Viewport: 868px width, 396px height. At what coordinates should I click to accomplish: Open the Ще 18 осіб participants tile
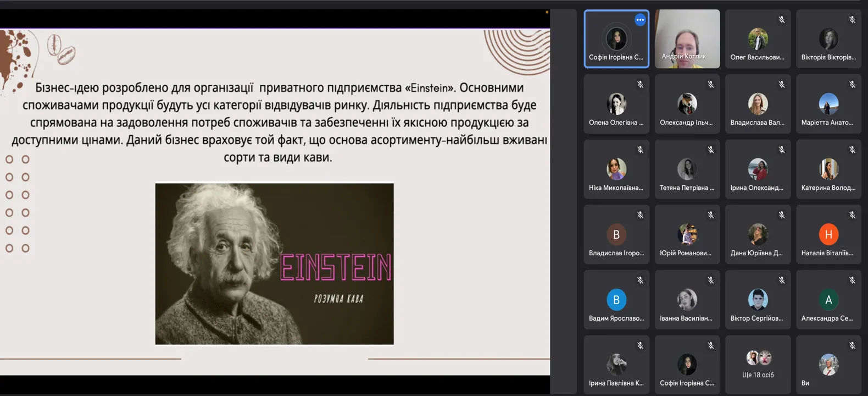coord(758,365)
